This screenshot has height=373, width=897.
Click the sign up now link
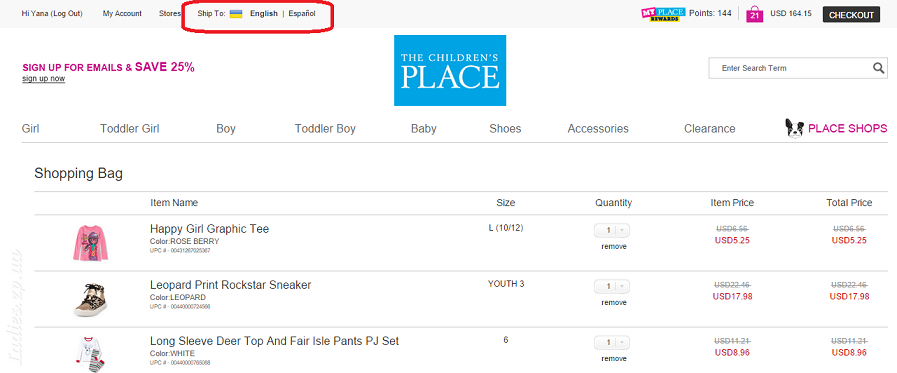43,78
